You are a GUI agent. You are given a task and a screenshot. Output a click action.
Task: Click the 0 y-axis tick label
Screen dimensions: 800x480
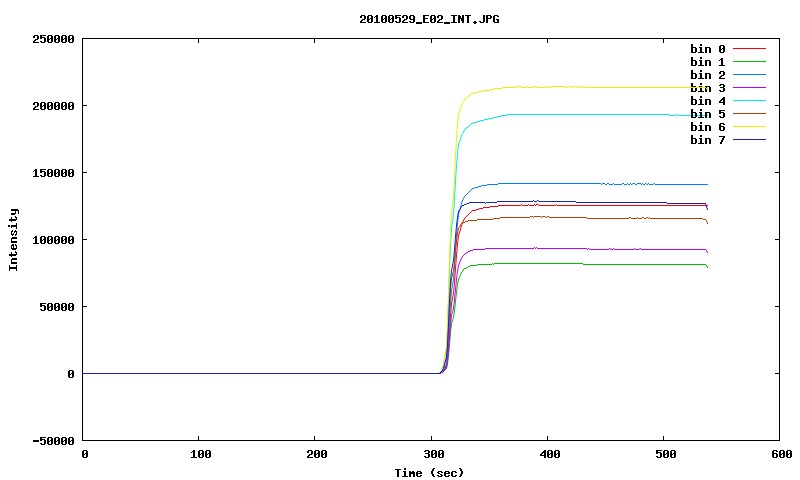71,374
